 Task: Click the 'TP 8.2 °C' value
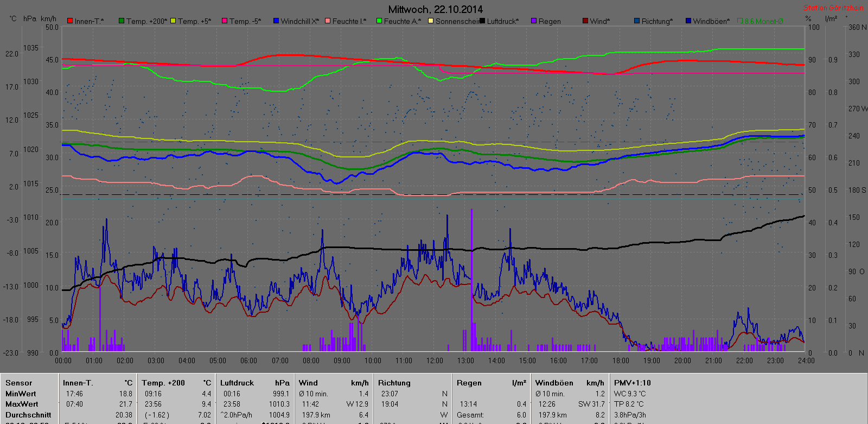tap(629, 404)
